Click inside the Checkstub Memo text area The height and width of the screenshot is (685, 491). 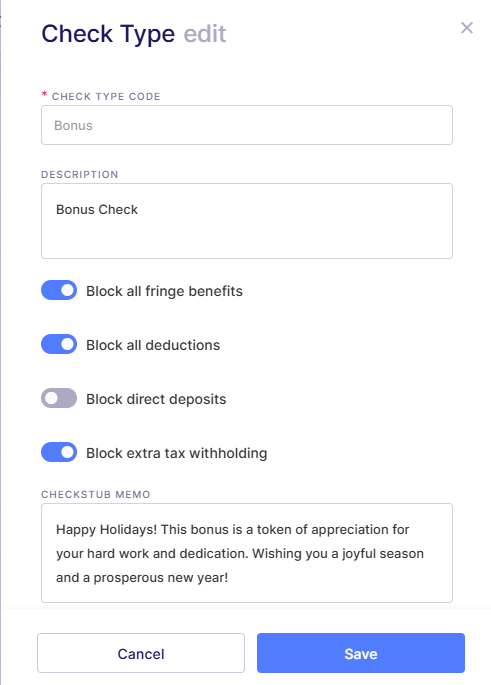pyautogui.click(x=247, y=553)
